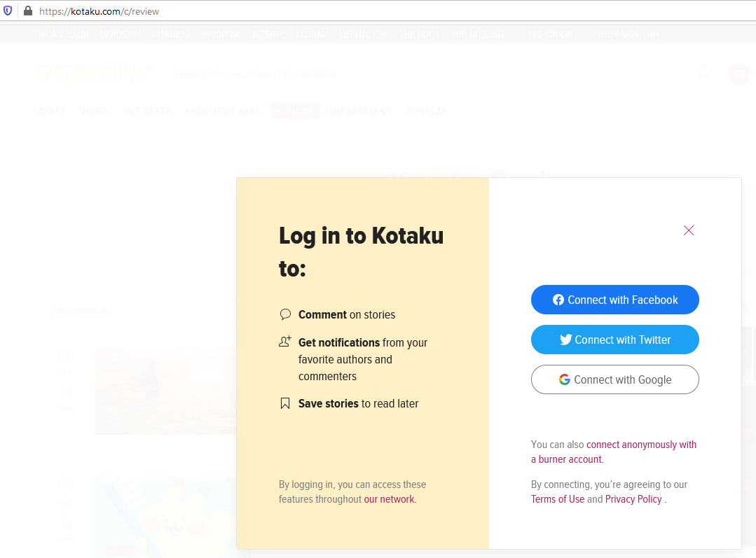
Task: Click the Google G icon in the login dialog
Action: coord(564,379)
